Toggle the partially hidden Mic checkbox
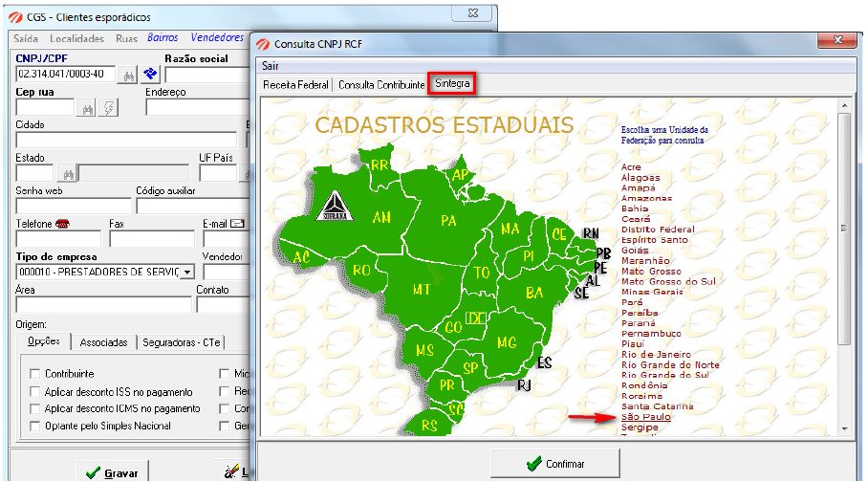 pyautogui.click(x=225, y=373)
